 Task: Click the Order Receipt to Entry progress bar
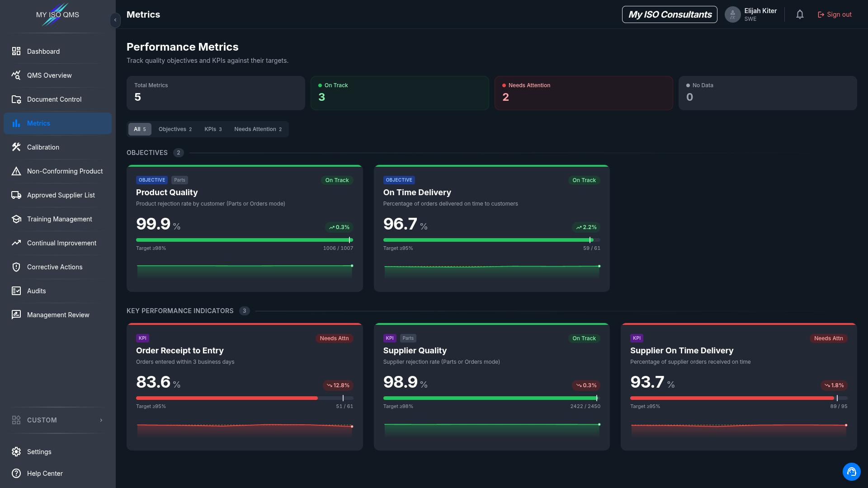point(245,398)
